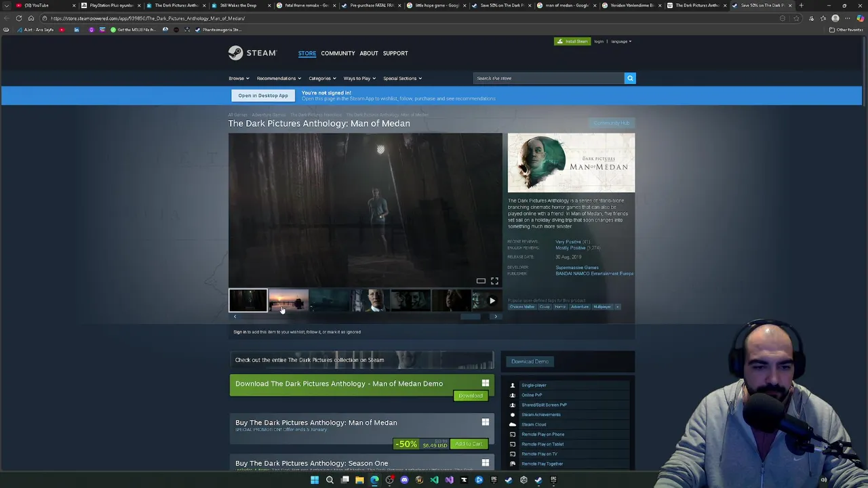Open the language dropdown
Screen dimensions: 868x488
click(x=621, y=41)
